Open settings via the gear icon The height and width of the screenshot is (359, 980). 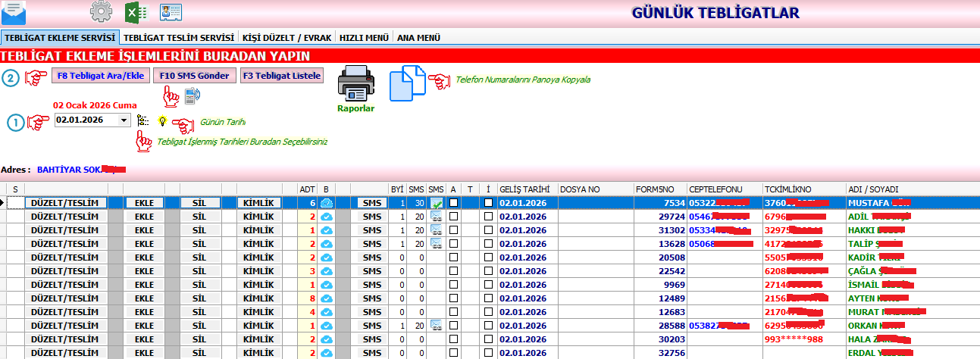pos(101,11)
